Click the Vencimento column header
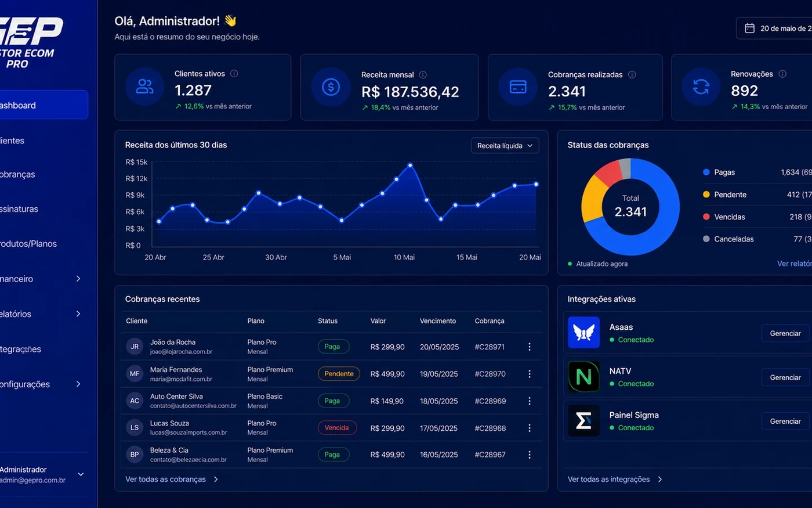Screen dimensions: 812x508 tap(438, 320)
